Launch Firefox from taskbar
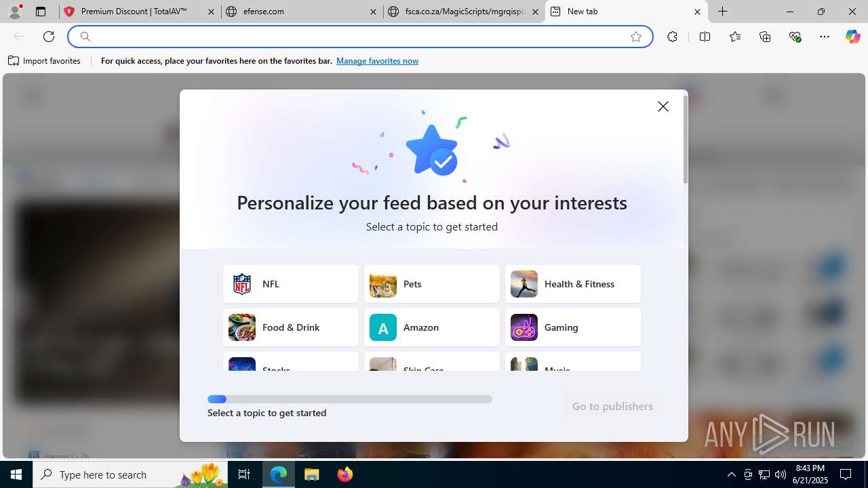This screenshot has height=488, width=868. click(345, 474)
